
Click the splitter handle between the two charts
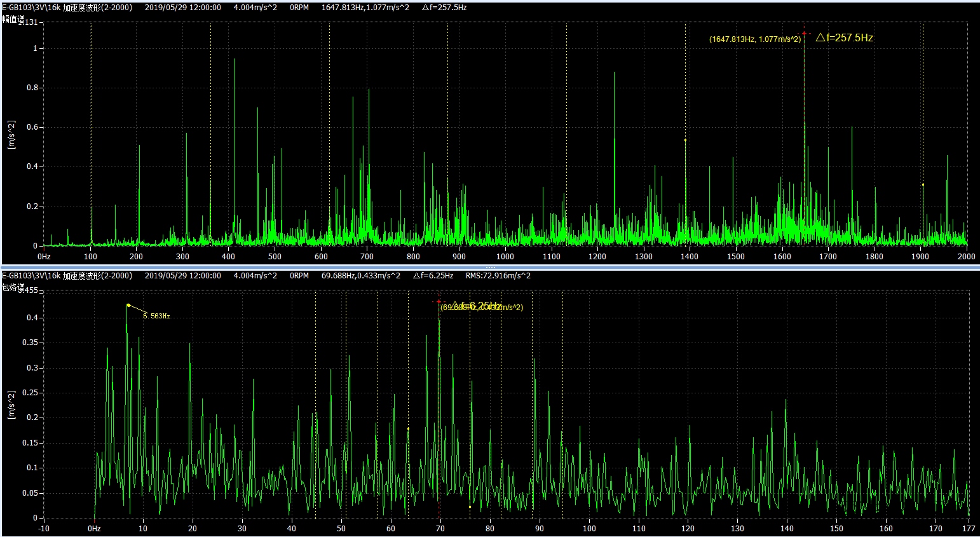pyautogui.click(x=490, y=267)
